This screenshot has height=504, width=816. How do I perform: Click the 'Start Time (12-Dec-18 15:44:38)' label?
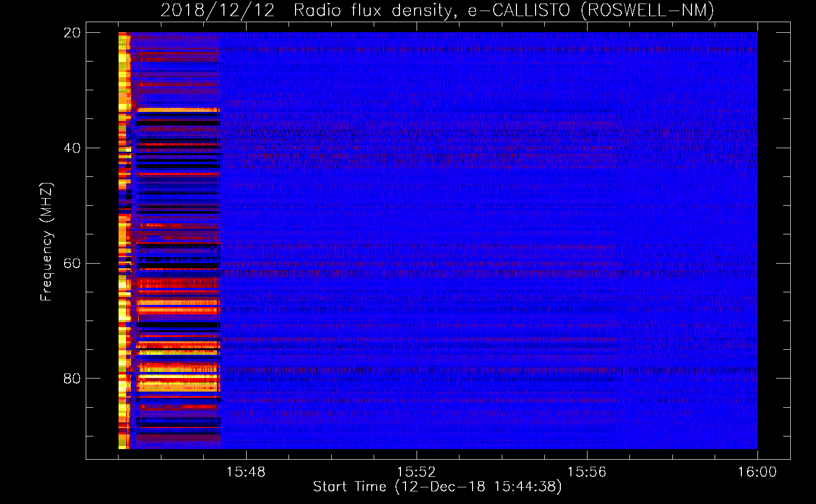pos(437,487)
